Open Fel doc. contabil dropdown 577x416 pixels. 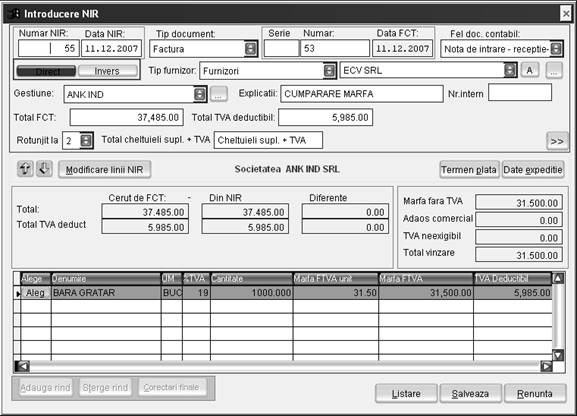556,49
